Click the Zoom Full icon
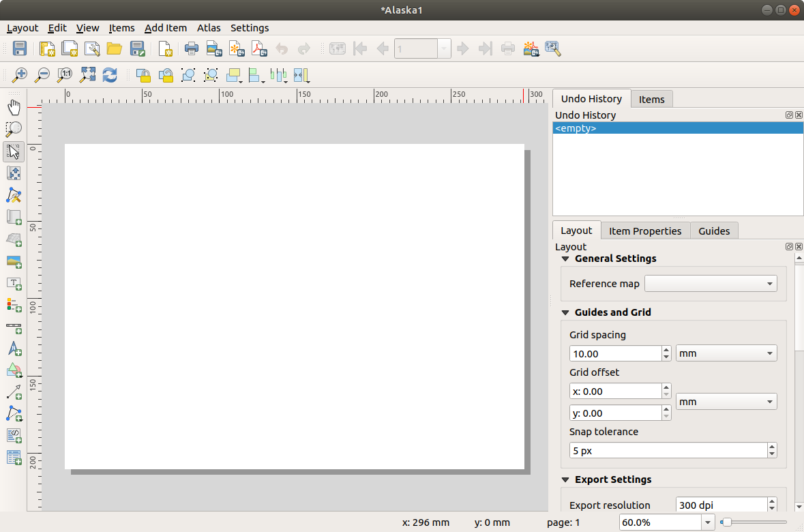804x532 pixels. coord(87,75)
